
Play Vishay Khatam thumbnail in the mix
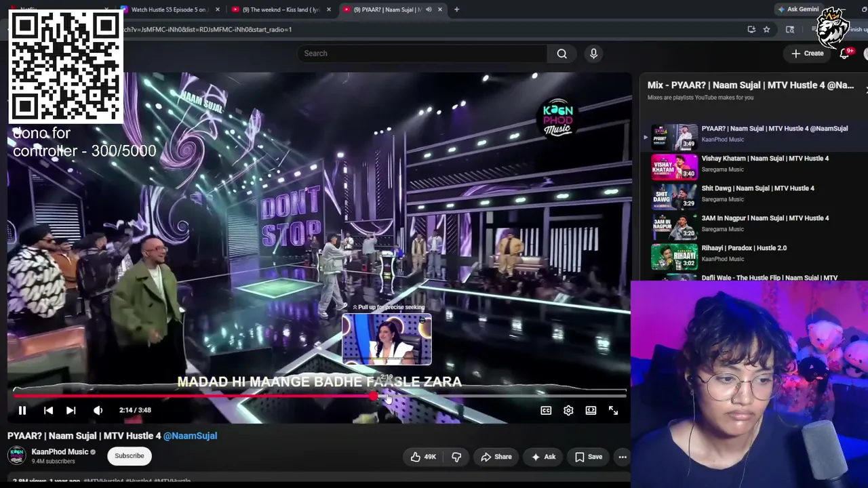click(x=675, y=167)
